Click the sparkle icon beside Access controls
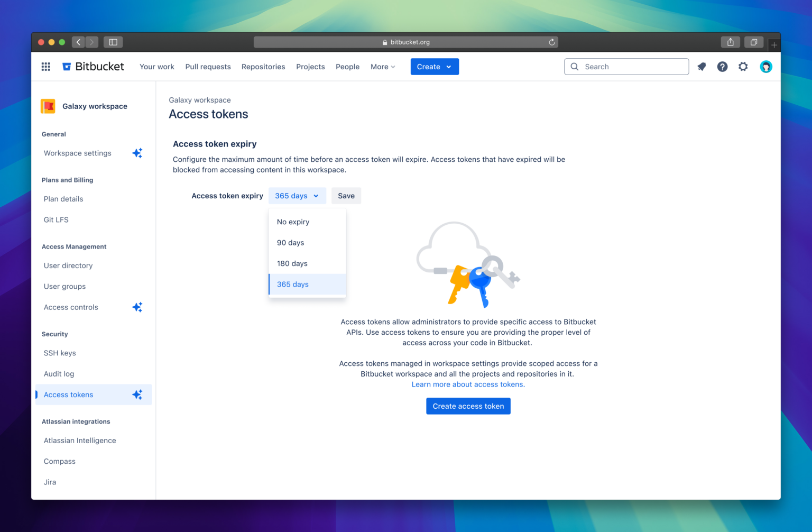The width and height of the screenshot is (812, 532). point(137,307)
